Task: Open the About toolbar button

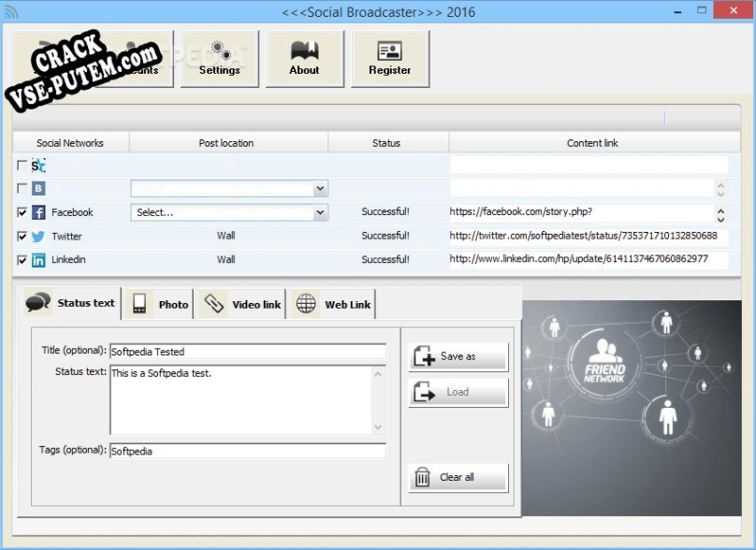Action: click(x=305, y=59)
